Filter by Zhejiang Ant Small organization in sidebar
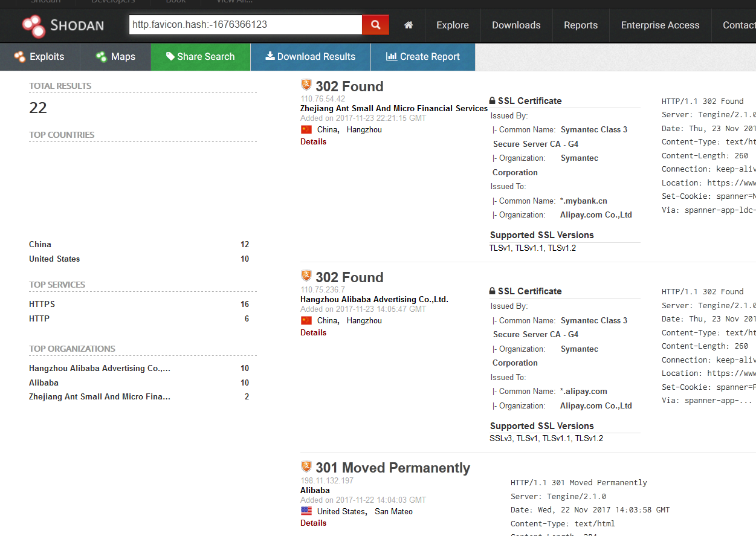Image resolution: width=756 pixels, height=536 pixels. pyautogui.click(x=100, y=397)
